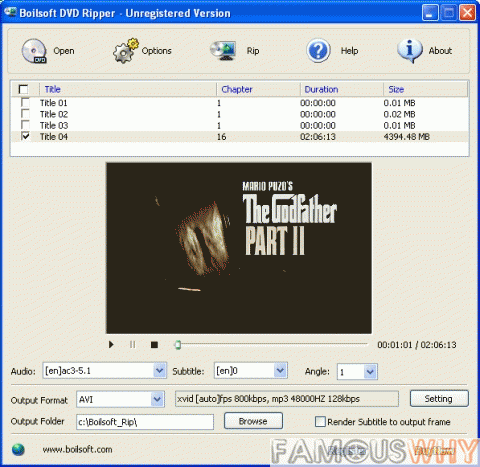Minimize the Boilsoft DVD Ripper window
Screen dimensions: 480x467
click(430, 13)
